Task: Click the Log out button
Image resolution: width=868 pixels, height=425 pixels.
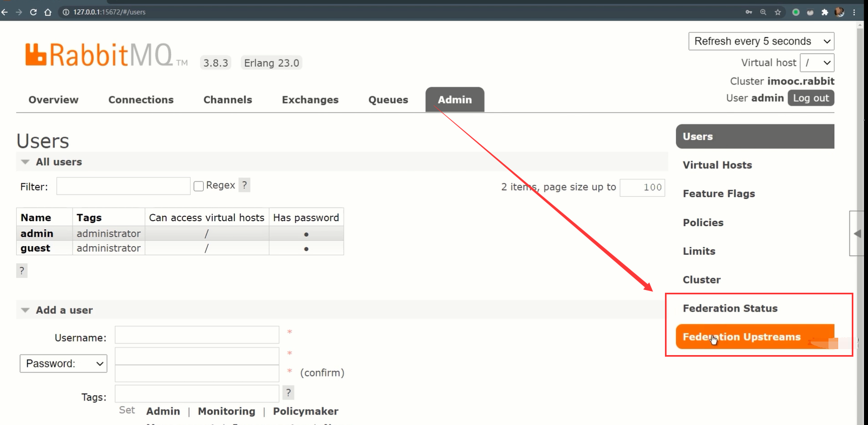Action: point(811,98)
